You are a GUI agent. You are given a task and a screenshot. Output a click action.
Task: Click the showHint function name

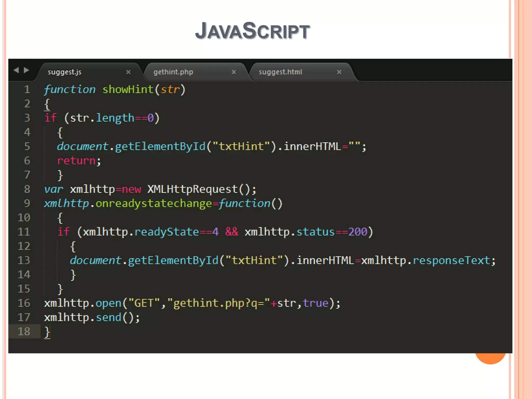click(x=128, y=90)
